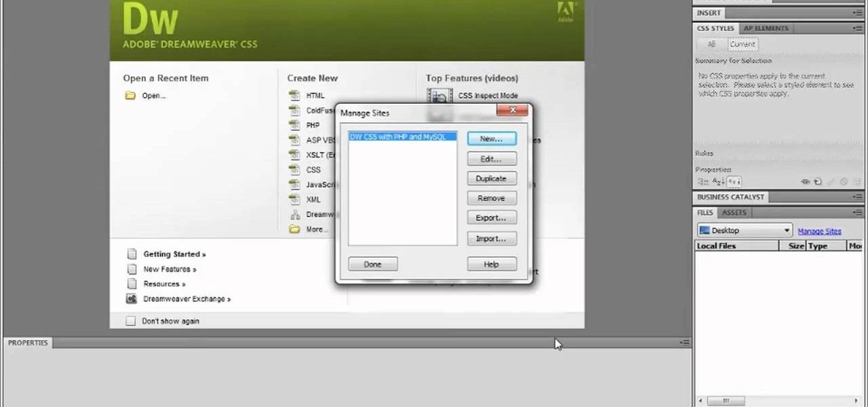
Task: Click the Adobe logo in welcome banner
Action: [x=566, y=12]
